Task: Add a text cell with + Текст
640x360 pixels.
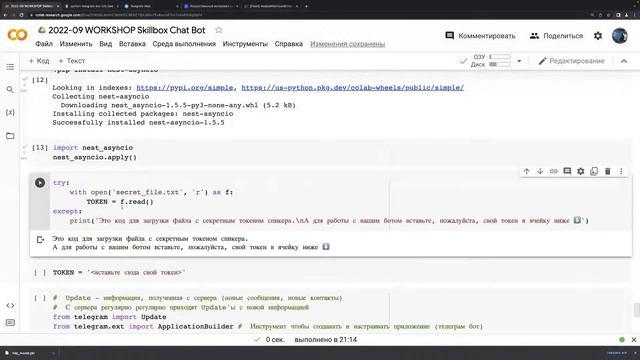Action: 71,61
